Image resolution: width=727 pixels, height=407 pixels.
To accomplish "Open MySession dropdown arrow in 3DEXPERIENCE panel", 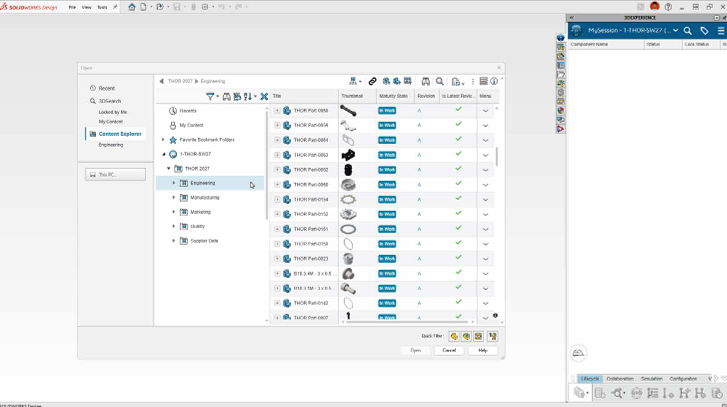I will tap(676, 31).
